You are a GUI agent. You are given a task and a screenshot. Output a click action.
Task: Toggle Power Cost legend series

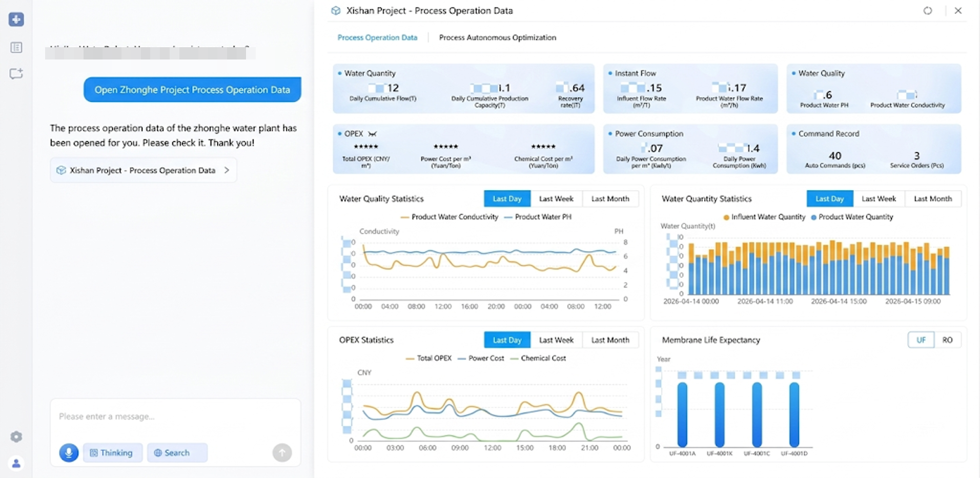point(480,358)
